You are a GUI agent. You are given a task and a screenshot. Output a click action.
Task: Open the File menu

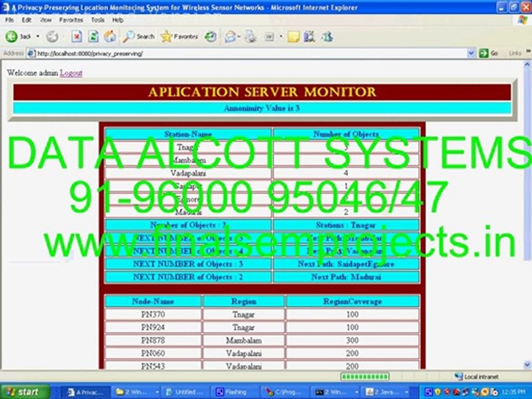click(9, 20)
